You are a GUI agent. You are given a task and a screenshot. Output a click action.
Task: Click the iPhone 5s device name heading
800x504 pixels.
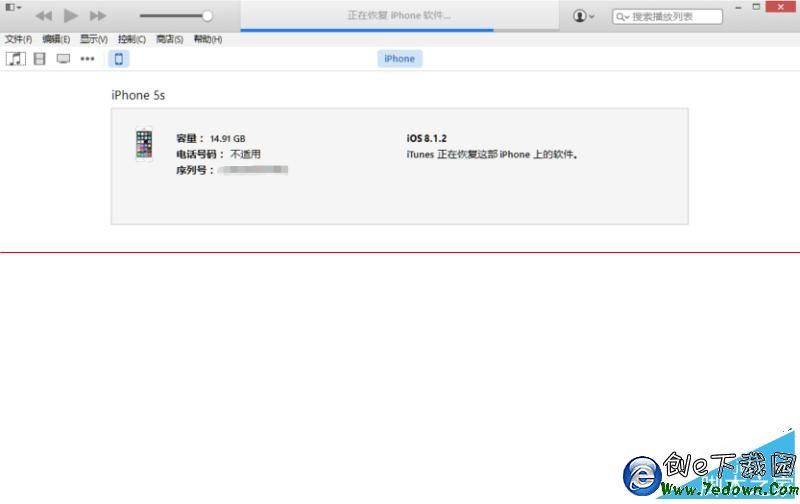pos(138,95)
